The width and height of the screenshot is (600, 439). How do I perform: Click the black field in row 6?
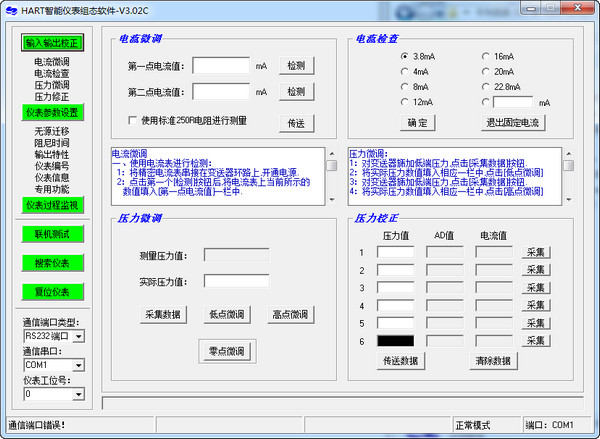point(395,341)
